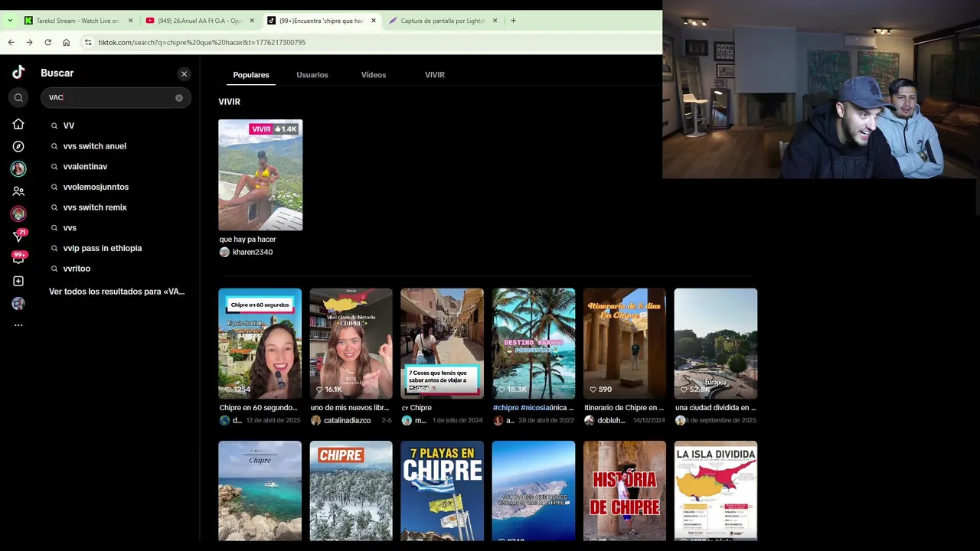Switch to the Populares tab

point(251,75)
